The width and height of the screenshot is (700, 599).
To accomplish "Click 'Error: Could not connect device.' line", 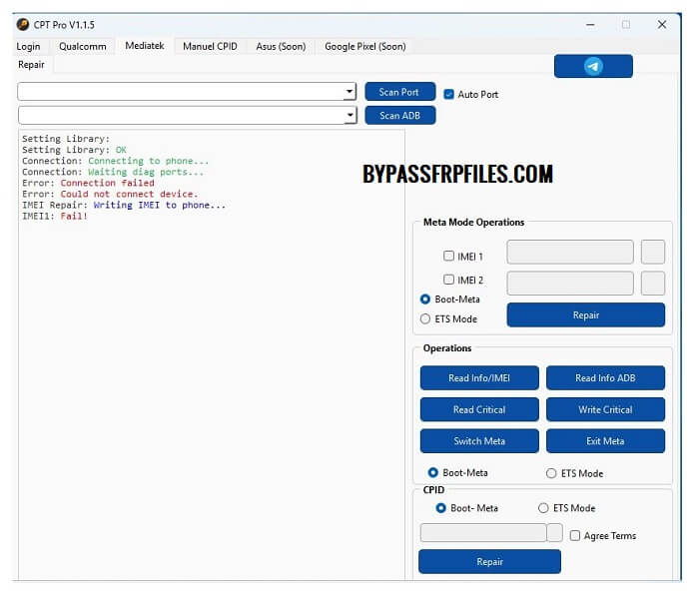I will (x=110, y=194).
